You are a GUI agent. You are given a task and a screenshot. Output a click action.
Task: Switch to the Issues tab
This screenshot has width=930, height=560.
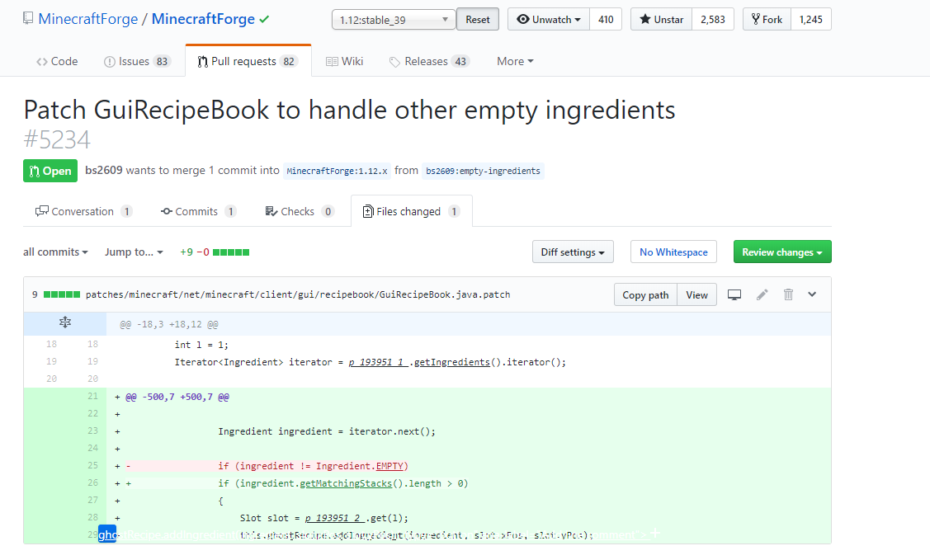coord(137,62)
